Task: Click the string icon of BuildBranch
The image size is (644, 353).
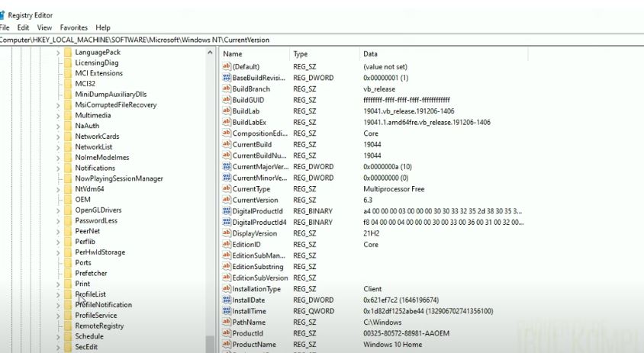Action: 227,88
